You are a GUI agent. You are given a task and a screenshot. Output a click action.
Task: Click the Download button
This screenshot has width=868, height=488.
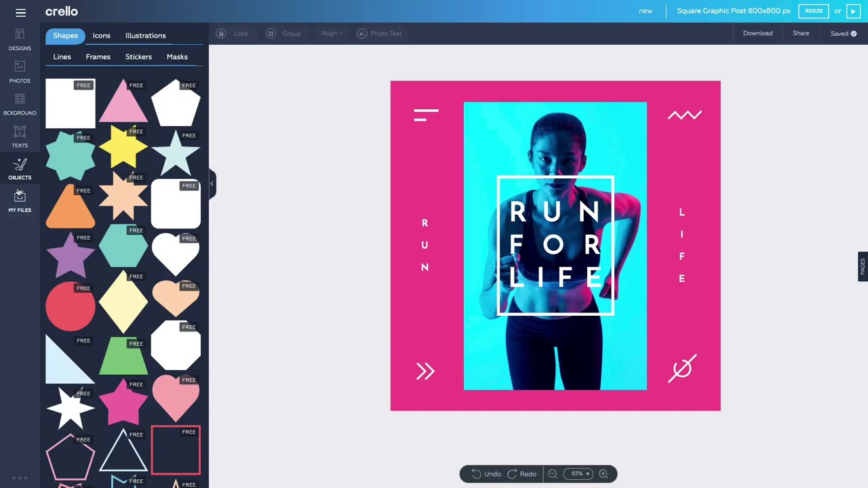[x=757, y=33]
